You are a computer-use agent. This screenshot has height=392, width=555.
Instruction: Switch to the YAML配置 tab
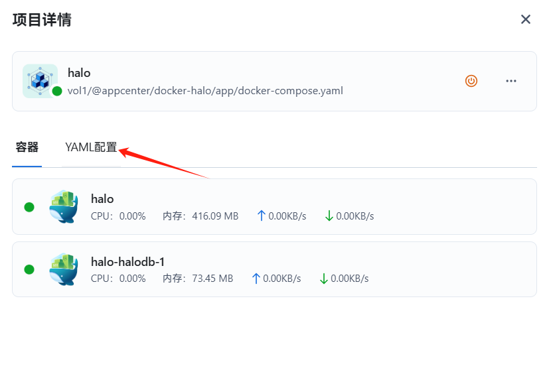tap(91, 147)
